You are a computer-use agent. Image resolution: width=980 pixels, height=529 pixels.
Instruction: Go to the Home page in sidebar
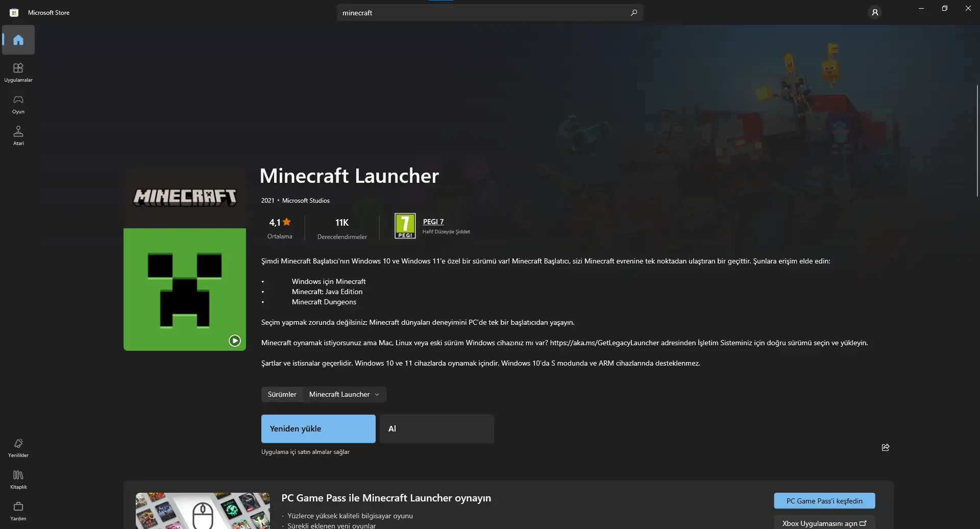[18, 40]
